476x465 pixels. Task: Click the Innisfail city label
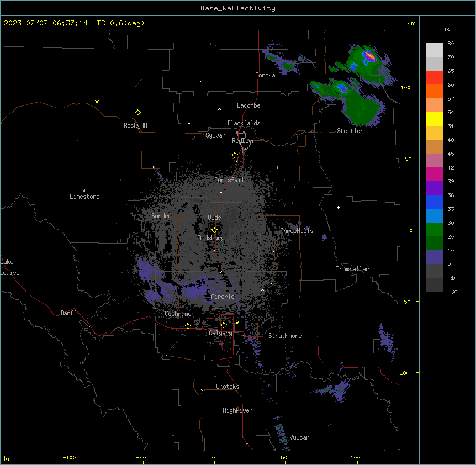tap(229, 180)
